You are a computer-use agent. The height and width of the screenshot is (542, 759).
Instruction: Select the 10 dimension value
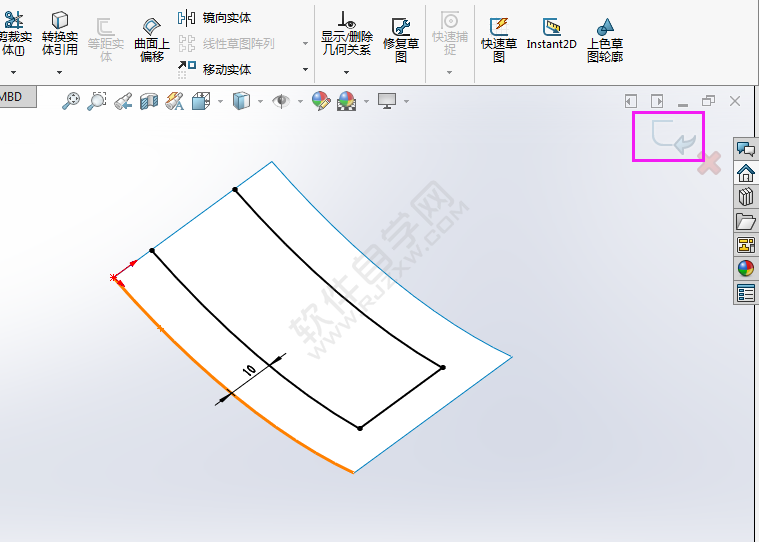[249, 370]
